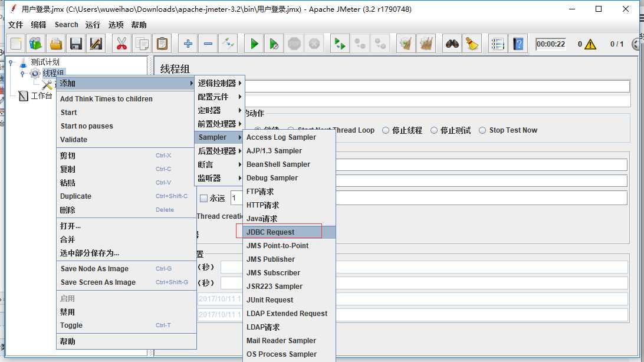Open the Templates toolbar icon
The width and height of the screenshot is (644, 362).
36,44
